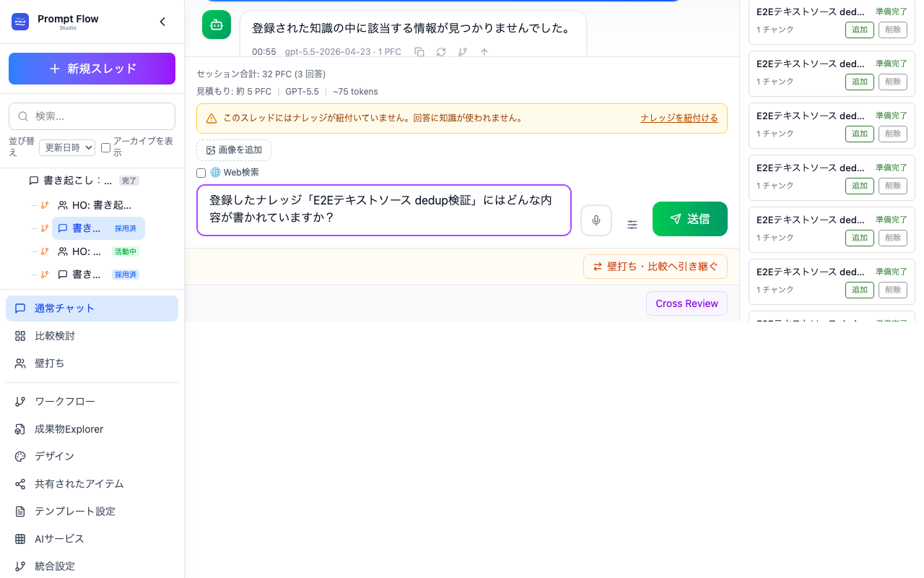Click the GPT-5.5 model label

click(302, 92)
